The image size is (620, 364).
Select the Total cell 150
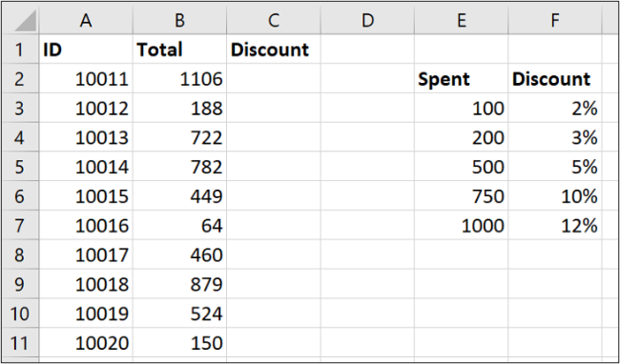[179, 342]
